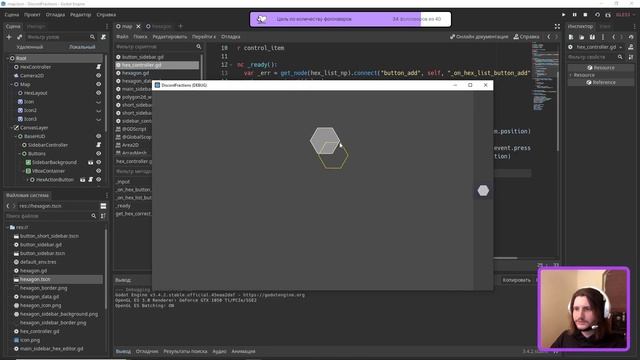
Task: Click Справка button in script editor
Action: (527, 37)
